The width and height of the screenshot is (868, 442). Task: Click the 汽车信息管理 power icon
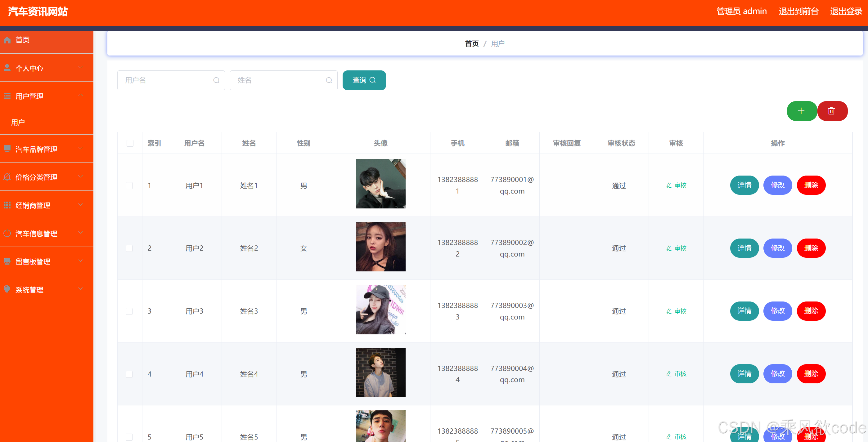[7, 233]
